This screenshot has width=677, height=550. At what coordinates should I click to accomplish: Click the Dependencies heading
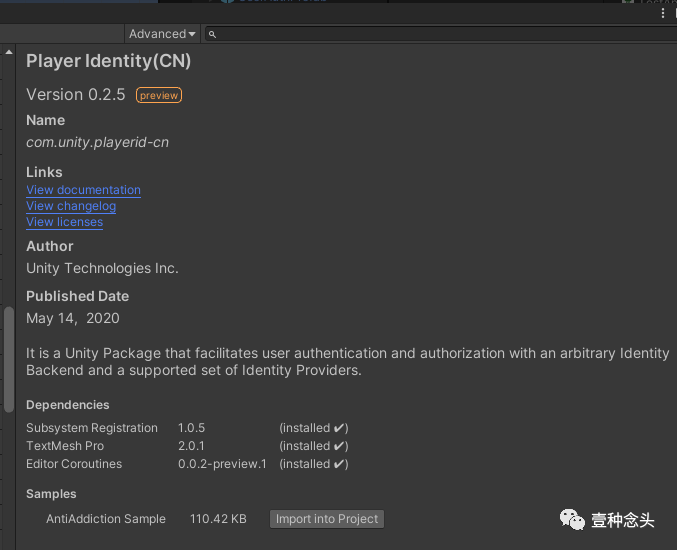point(68,405)
